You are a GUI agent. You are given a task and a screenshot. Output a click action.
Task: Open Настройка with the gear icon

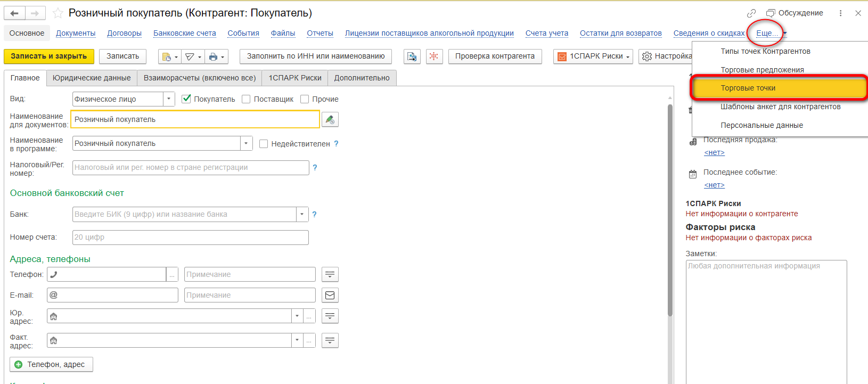pyautogui.click(x=666, y=56)
